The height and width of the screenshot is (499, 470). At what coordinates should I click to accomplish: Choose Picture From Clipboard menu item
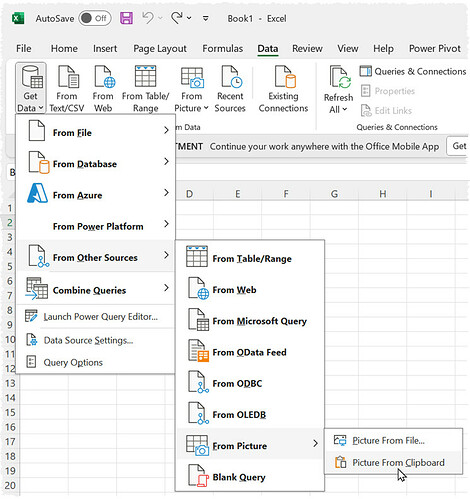[x=393, y=462]
